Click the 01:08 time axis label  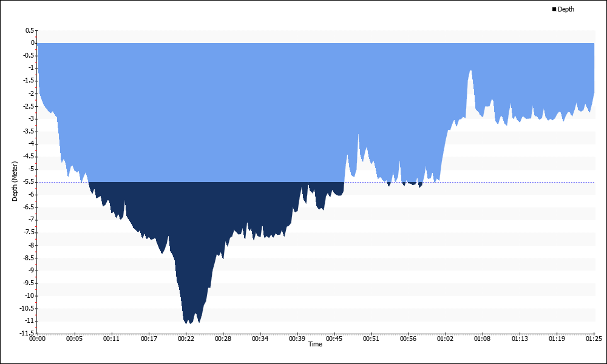483,339
